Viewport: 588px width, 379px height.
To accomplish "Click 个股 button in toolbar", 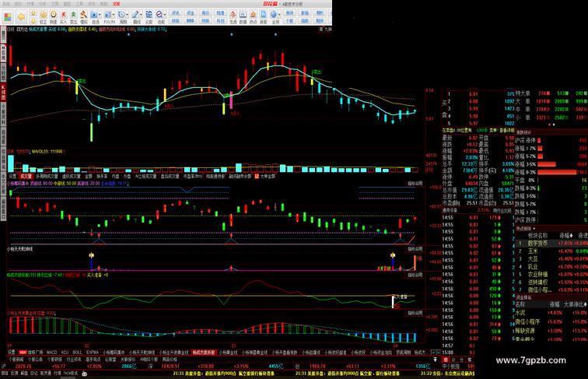I will click(289, 21).
